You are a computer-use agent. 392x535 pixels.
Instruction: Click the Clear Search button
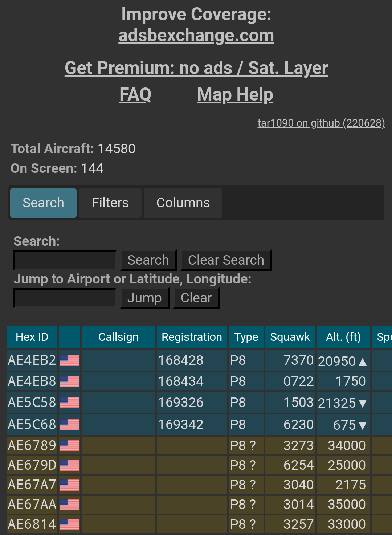tap(226, 260)
